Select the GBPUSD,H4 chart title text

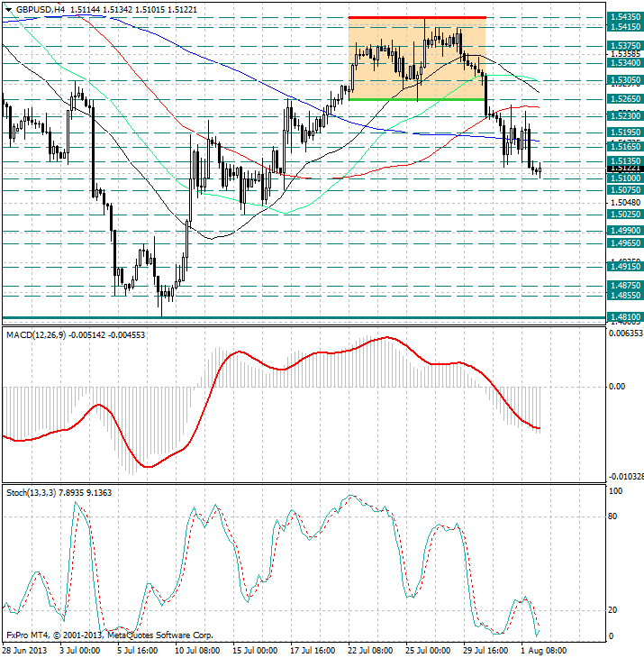click(x=40, y=10)
